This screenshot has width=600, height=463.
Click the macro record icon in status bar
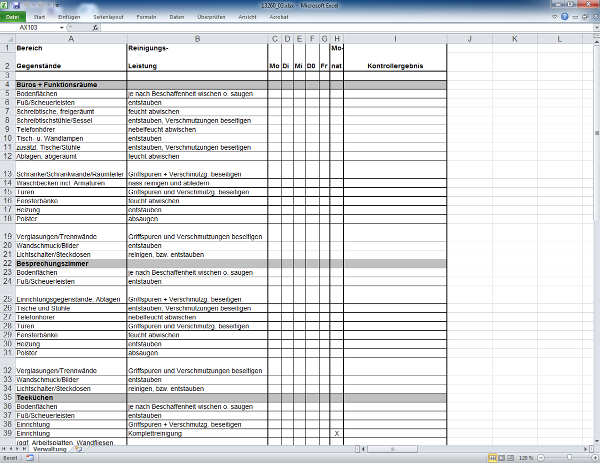[x=30, y=458]
